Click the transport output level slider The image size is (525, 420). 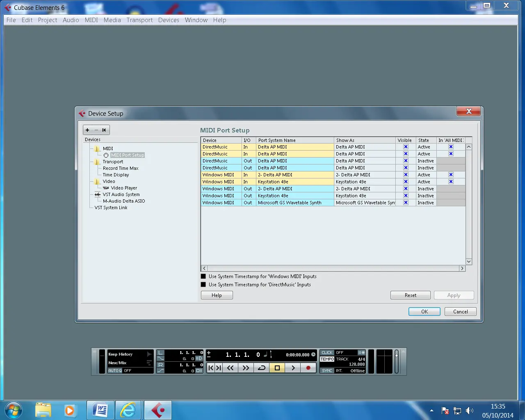tap(397, 361)
